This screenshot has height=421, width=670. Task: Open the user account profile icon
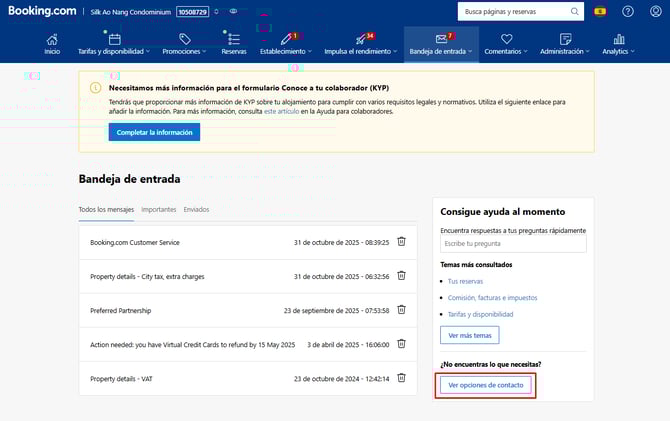655,12
